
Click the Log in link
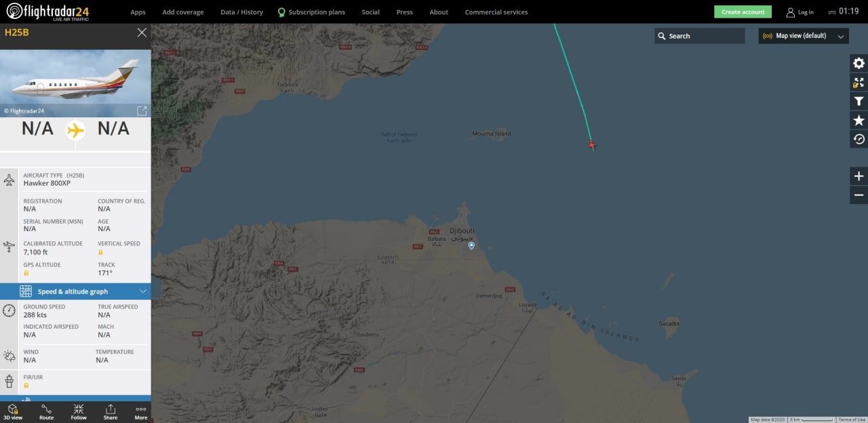point(800,12)
